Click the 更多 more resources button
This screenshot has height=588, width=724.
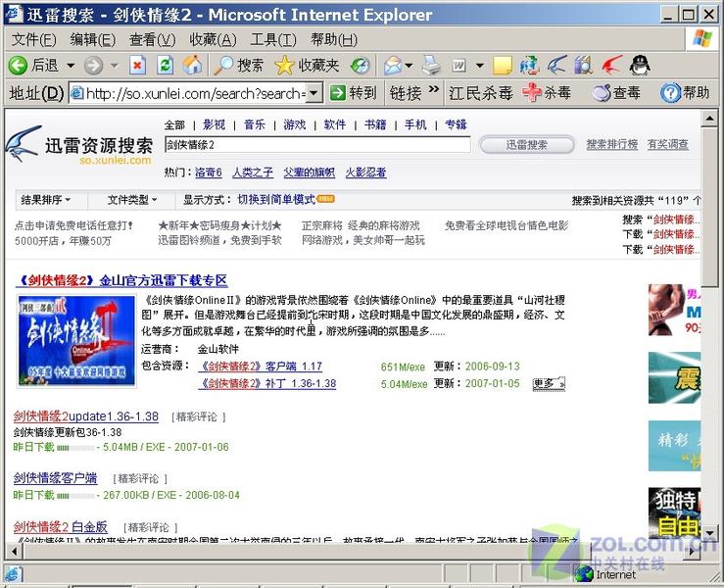(x=549, y=383)
